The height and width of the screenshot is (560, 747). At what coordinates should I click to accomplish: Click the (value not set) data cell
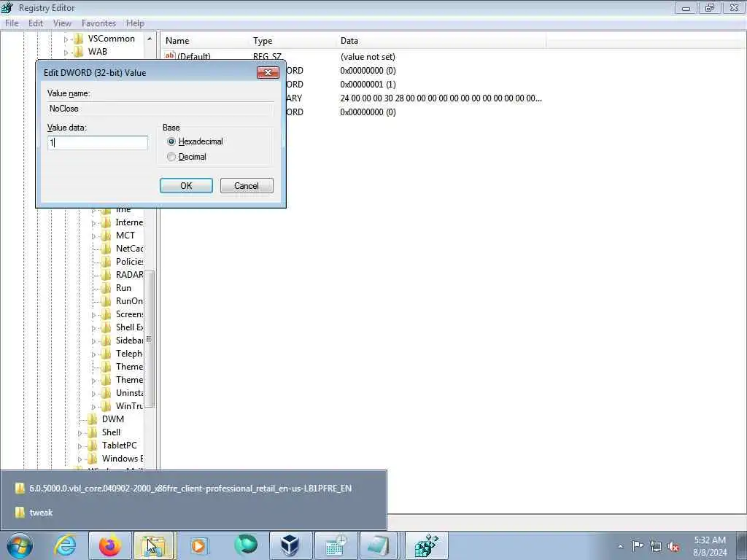(368, 57)
